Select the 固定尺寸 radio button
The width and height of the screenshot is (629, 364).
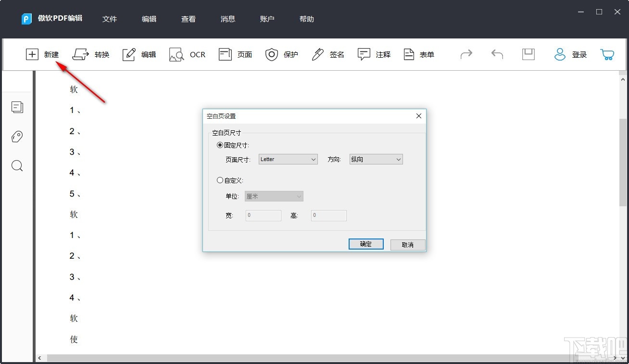click(x=220, y=145)
